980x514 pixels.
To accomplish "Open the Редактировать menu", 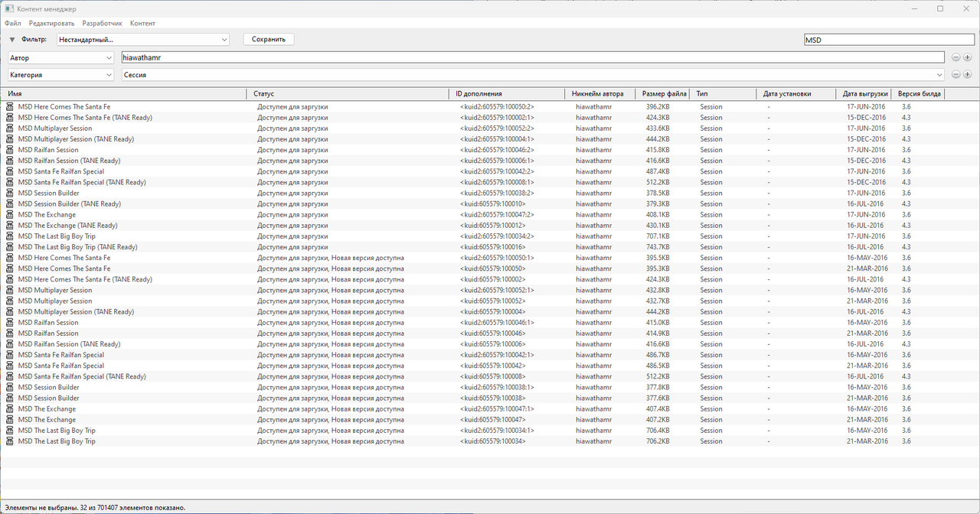I will tap(51, 24).
